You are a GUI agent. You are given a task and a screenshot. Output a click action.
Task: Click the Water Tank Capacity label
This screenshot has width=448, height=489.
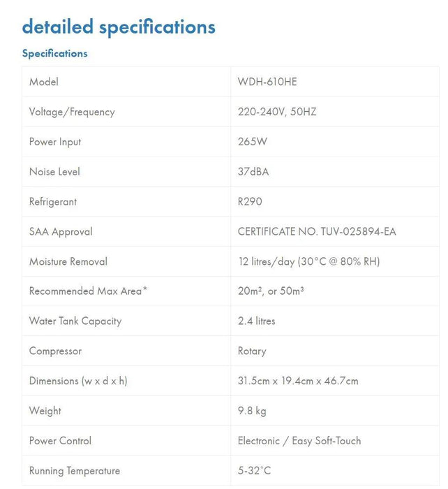coord(75,321)
